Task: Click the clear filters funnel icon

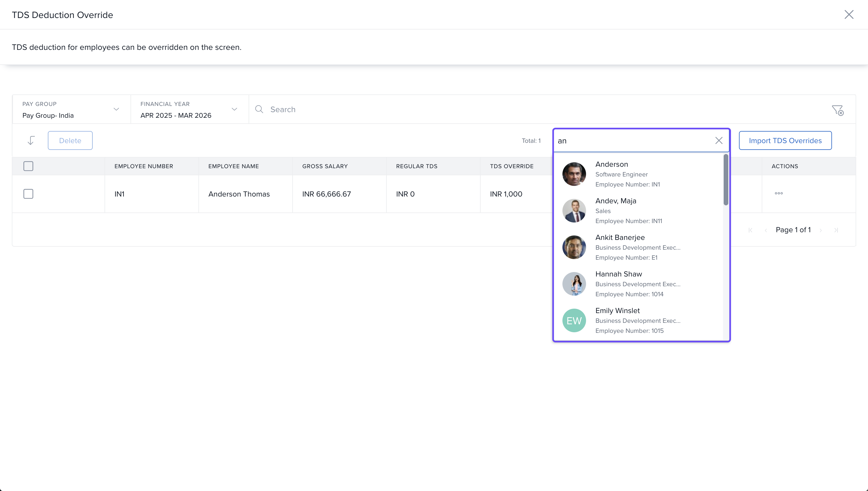Action: pyautogui.click(x=837, y=110)
